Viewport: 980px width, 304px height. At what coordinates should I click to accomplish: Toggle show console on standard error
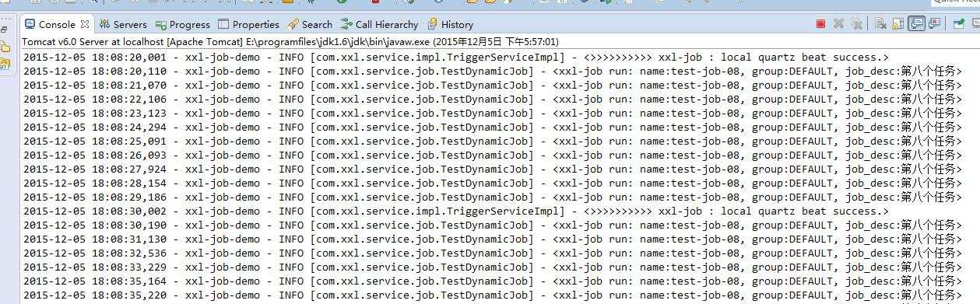(935, 23)
